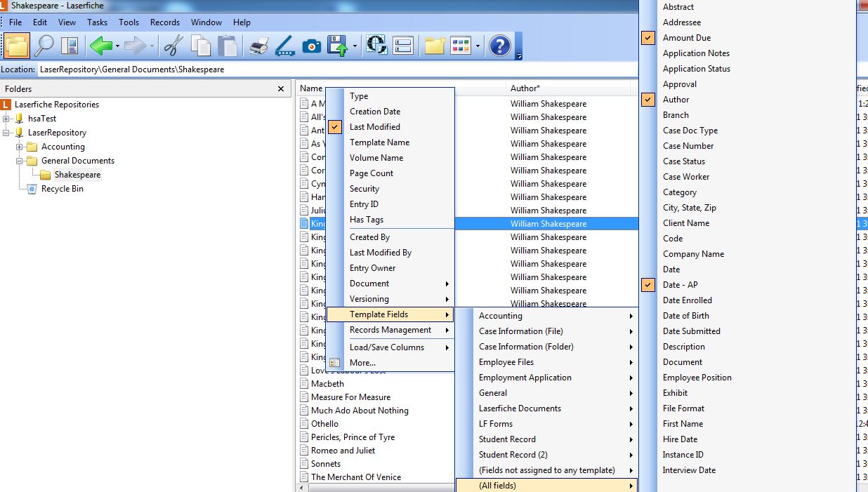Open the Search magnifier tool
This screenshot has width=868, height=492.
point(44,46)
